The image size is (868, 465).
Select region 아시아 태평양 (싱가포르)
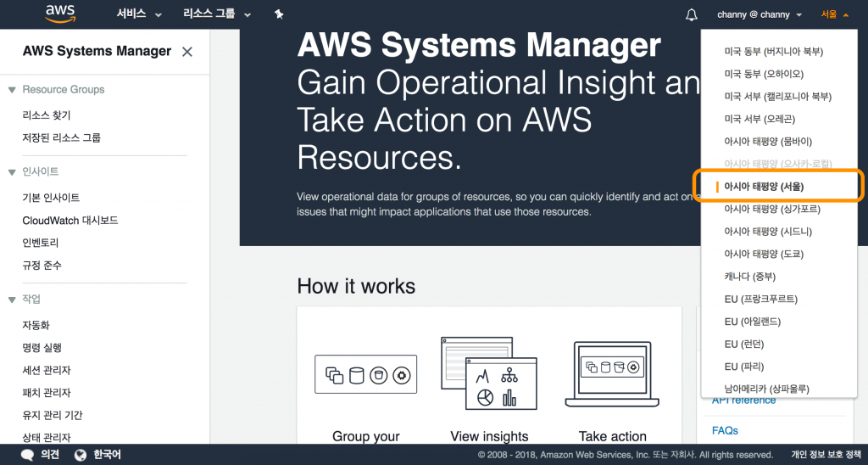[x=772, y=209]
